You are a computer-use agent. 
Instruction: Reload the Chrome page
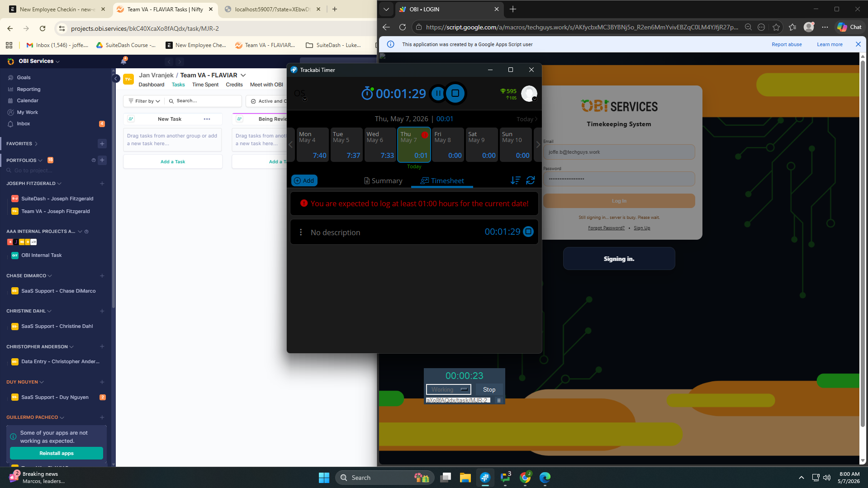coord(43,28)
